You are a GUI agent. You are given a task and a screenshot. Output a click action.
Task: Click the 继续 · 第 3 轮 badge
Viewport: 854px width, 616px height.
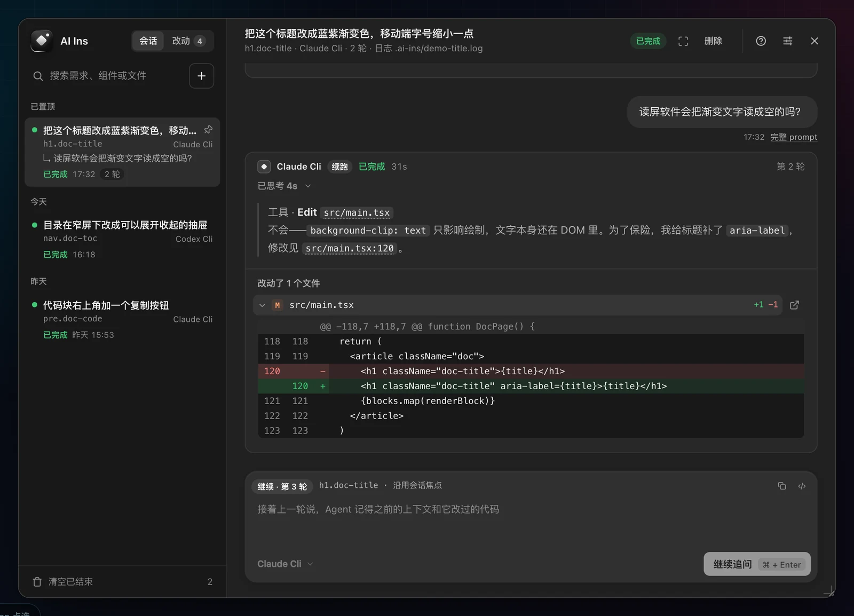click(282, 486)
